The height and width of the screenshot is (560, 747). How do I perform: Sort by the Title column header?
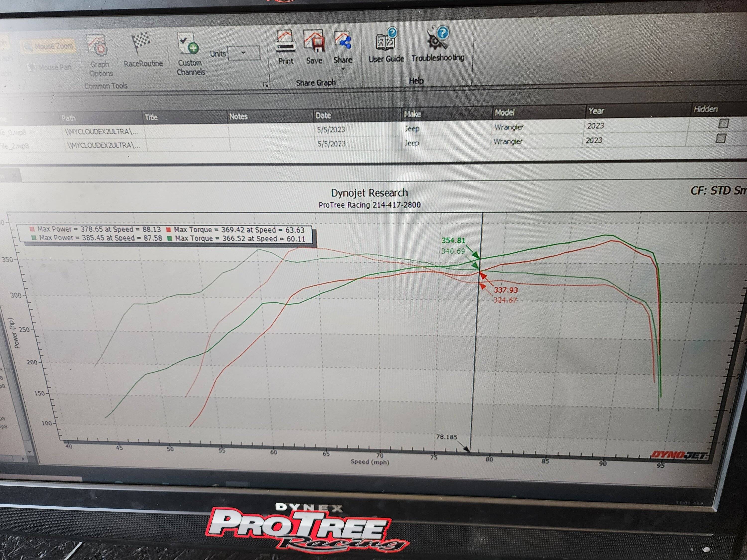click(x=151, y=117)
